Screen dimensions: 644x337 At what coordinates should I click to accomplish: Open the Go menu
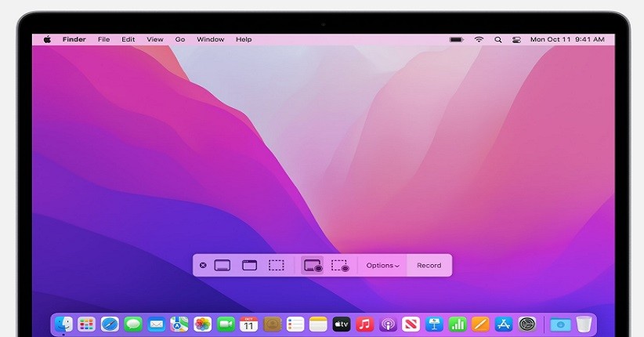click(180, 39)
